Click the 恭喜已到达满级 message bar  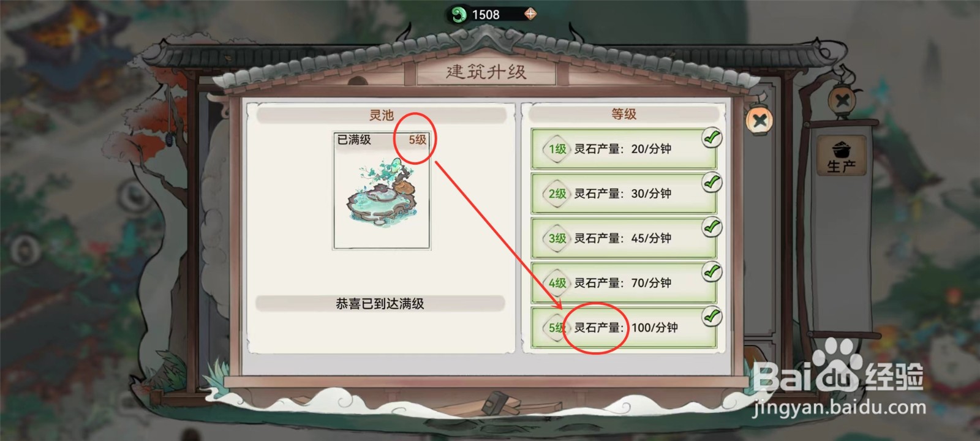380,303
